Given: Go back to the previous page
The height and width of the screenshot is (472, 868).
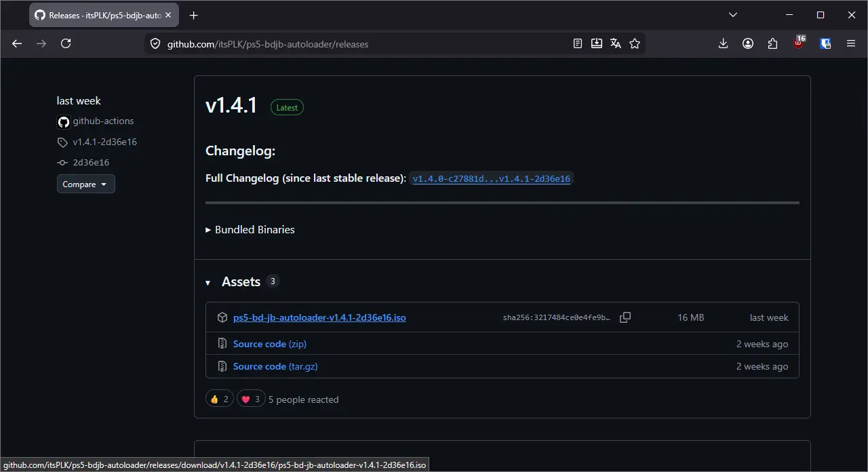Looking at the screenshot, I should [x=17, y=43].
